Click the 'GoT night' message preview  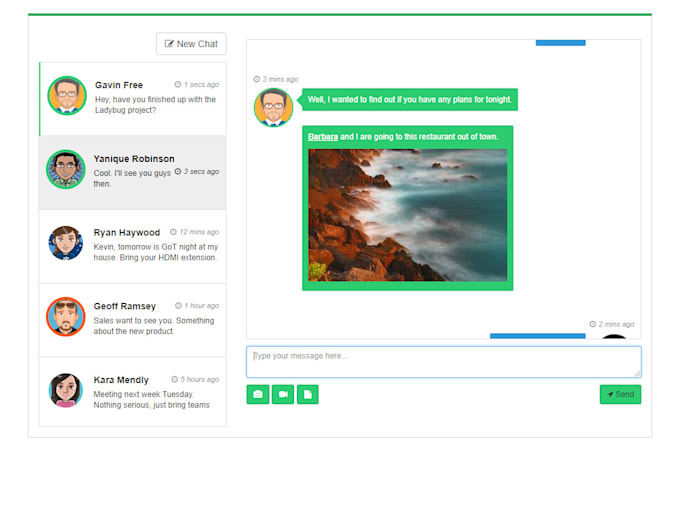(x=156, y=252)
